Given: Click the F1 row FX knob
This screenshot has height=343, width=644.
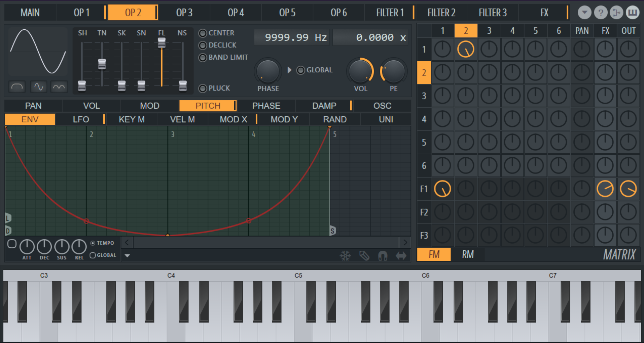Looking at the screenshot, I should click(605, 189).
